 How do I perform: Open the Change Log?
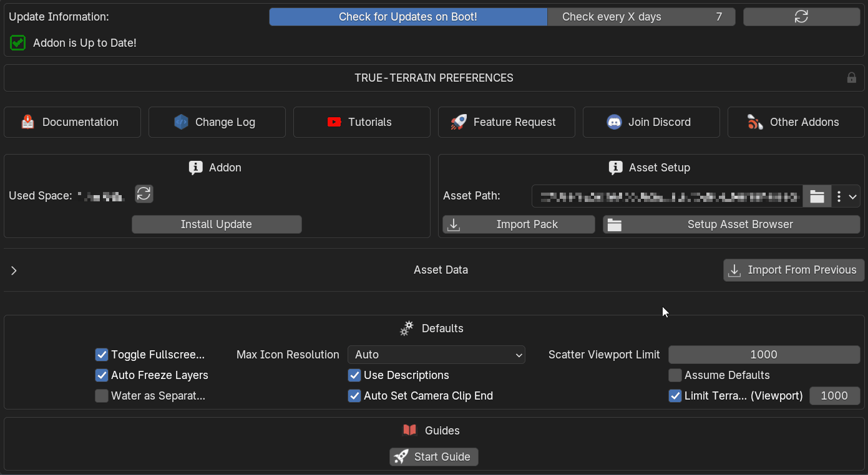[x=217, y=122]
